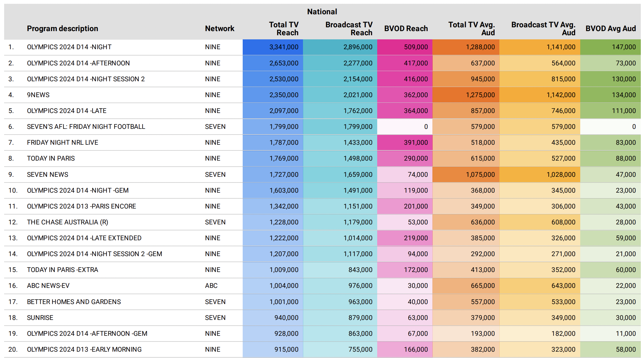
Task: Select the SUNRISE program name
Action: point(40,318)
